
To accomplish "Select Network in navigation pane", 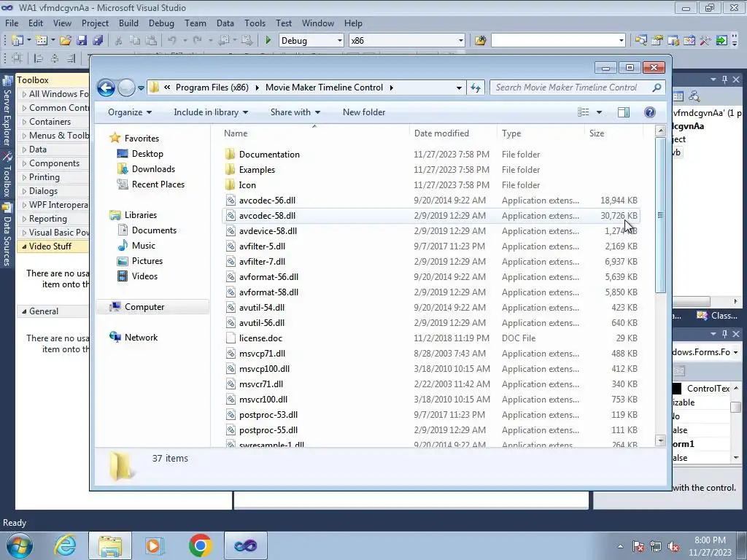I will pyautogui.click(x=141, y=338).
